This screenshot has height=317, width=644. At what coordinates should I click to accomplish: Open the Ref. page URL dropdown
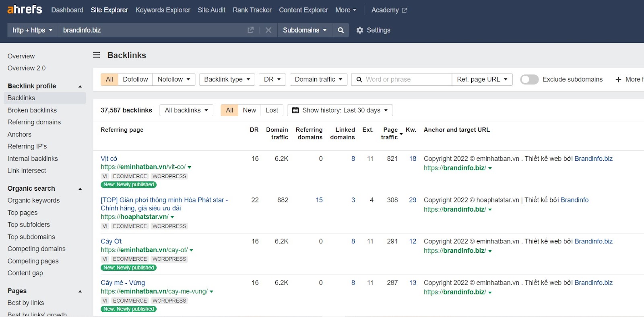(x=482, y=79)
